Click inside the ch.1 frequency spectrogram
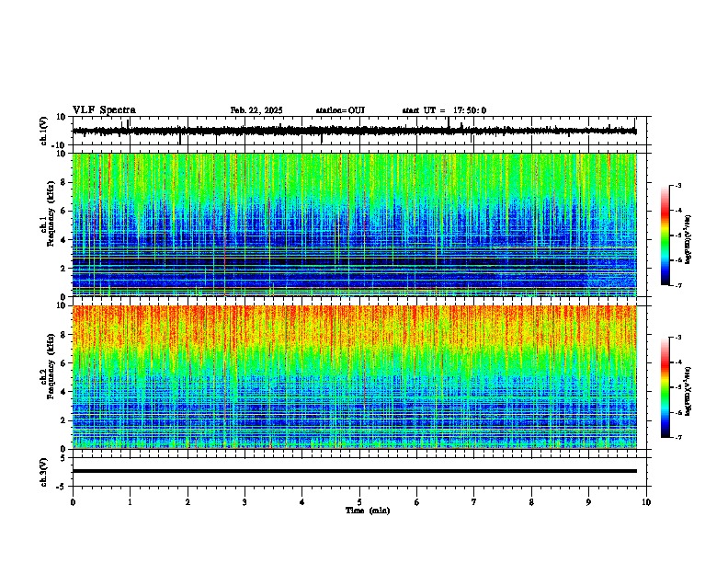This screenshot has width=728, height=563. [354, 224]
